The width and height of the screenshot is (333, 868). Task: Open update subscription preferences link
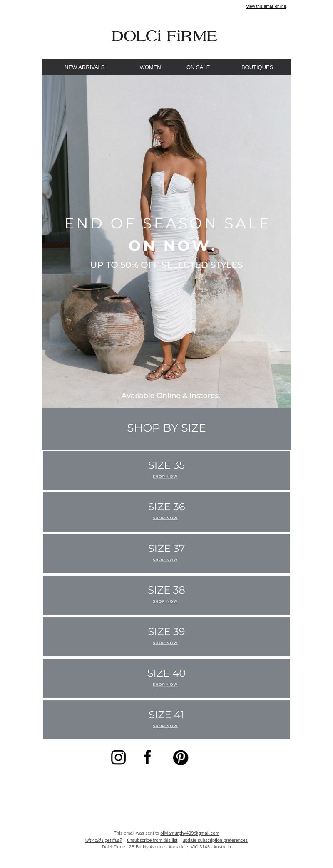(215, 840)
